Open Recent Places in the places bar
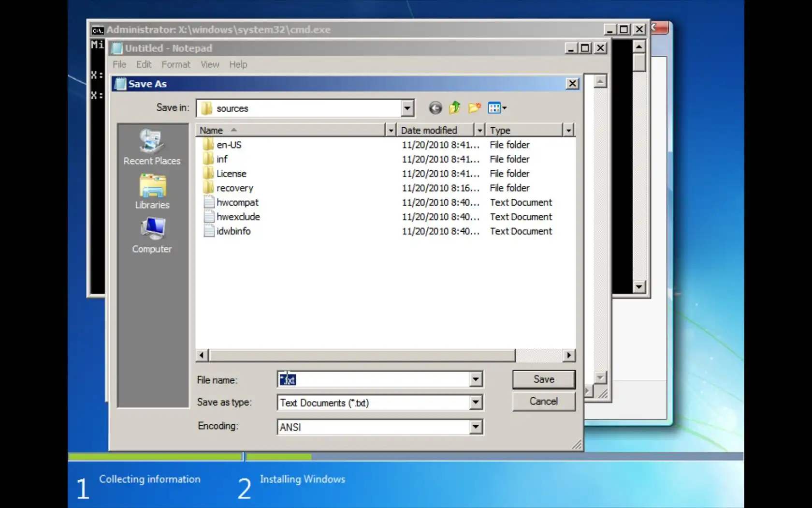Screen dimensions: 812x508 tap(152, 148)
